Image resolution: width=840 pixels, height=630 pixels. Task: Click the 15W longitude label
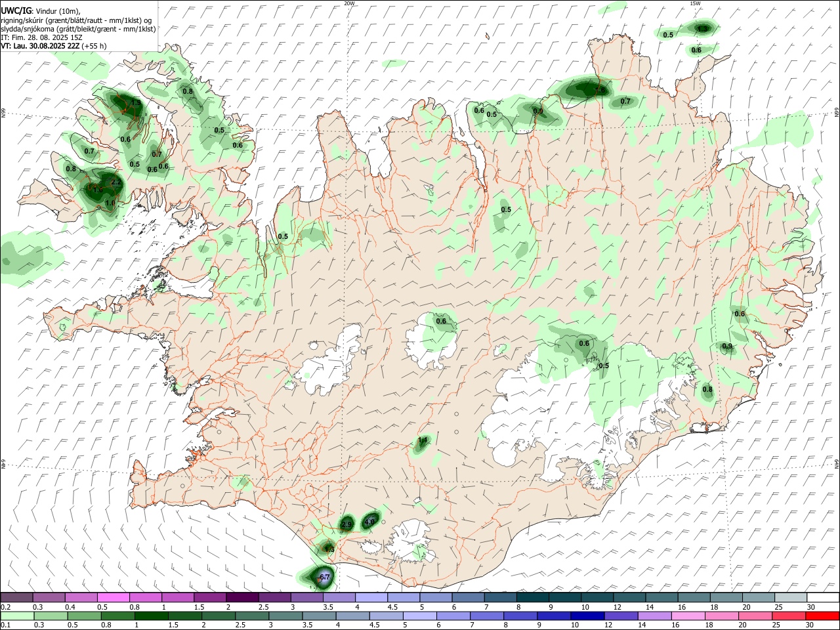pos(695,3)
